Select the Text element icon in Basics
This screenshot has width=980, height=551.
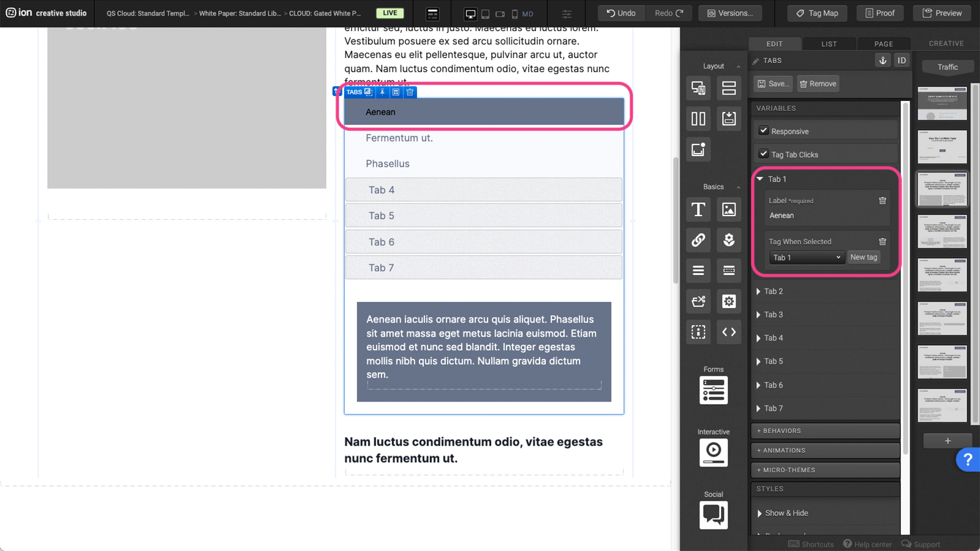tap(698, 209)
